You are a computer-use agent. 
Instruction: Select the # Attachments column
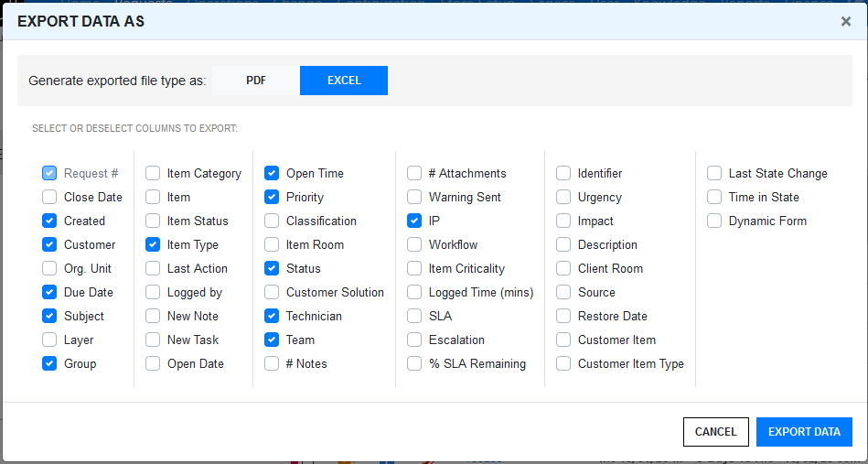tap(414, 173)
